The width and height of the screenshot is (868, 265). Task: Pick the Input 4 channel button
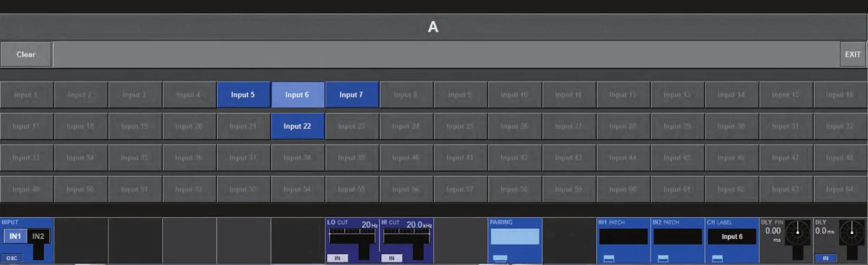point(189,95)
